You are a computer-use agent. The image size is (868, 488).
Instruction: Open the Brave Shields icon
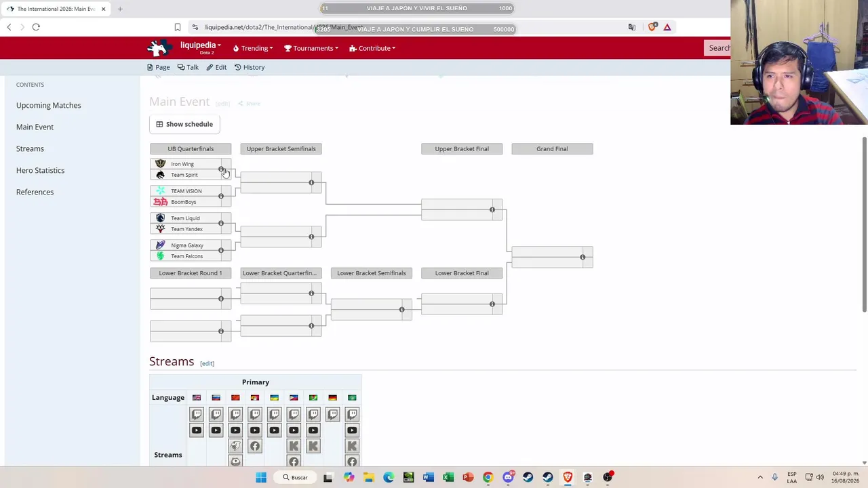click(652, 27)
